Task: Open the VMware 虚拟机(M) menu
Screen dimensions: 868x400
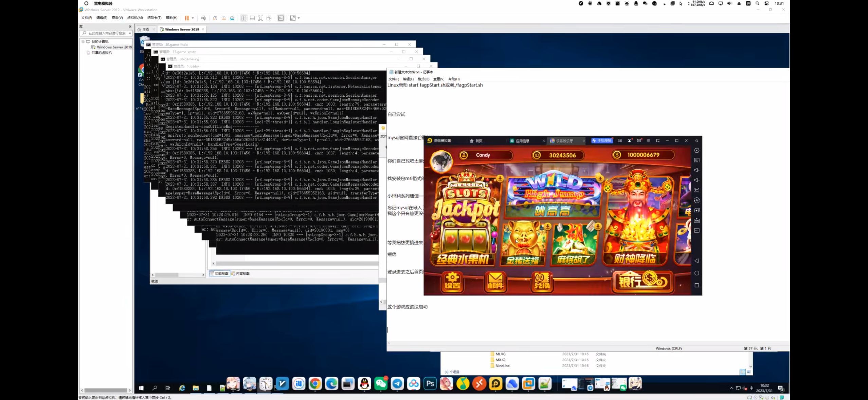Action: coord(135,18)
